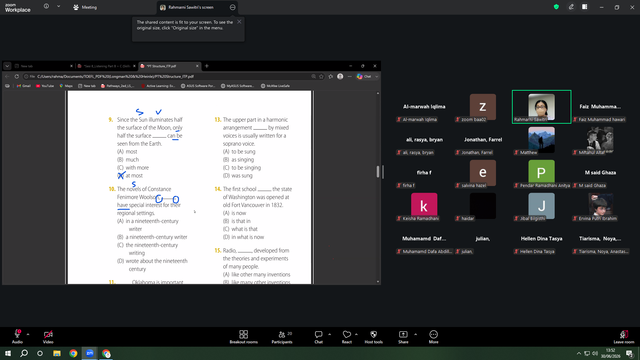Select Ervina Putri Ibrahim's photo tile
The height and width of the screenshot is (360, 640).
(600, 206)
